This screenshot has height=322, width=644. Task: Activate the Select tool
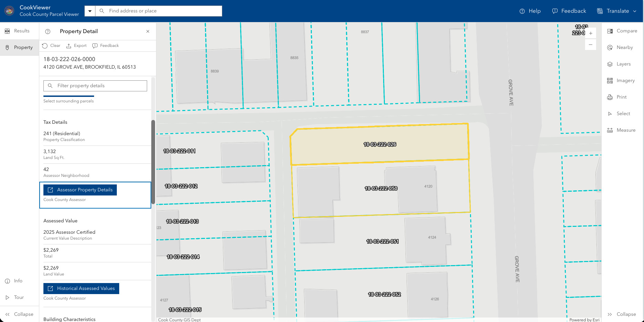(x=619, y=114)
